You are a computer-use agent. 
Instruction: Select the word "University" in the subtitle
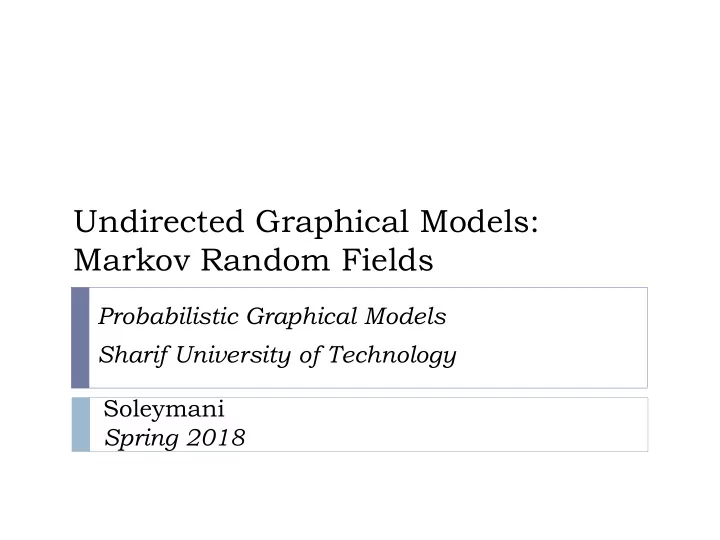(x=233, y=355)
